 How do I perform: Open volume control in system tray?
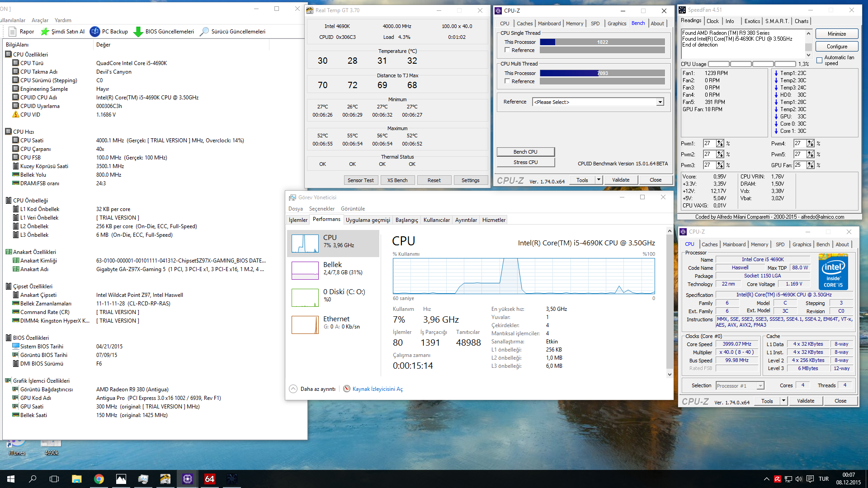(799, 479)
